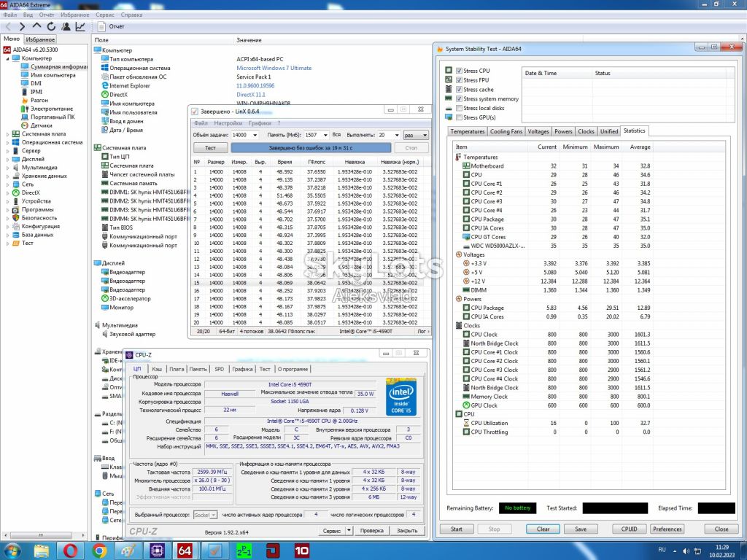747x560 pixels.
Task: Open the Windows Start orb
Action: click(12, 551)
